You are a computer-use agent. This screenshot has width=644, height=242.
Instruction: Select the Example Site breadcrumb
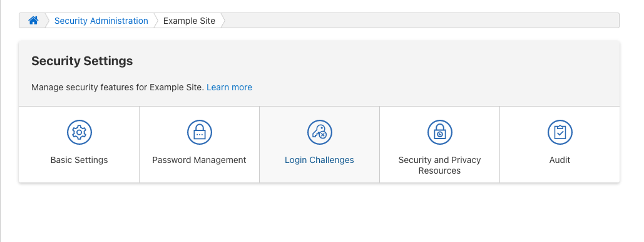(189, 21)
